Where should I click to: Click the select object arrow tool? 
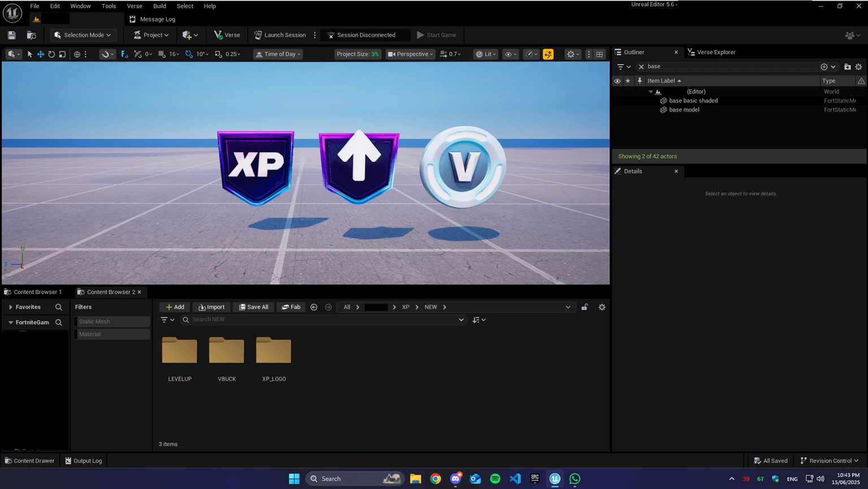point(30,54)
